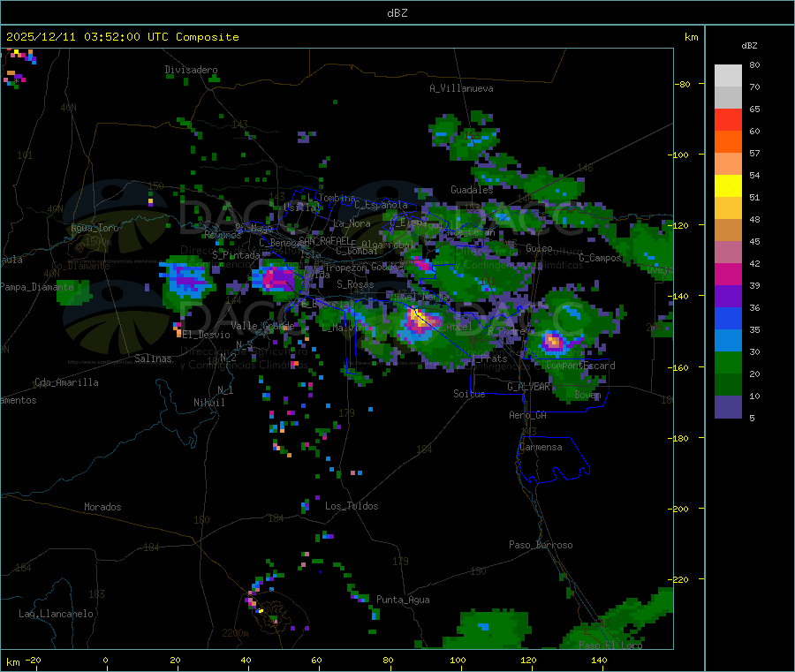Click the 'A_Villanueva' map label

tap(461, 88)
